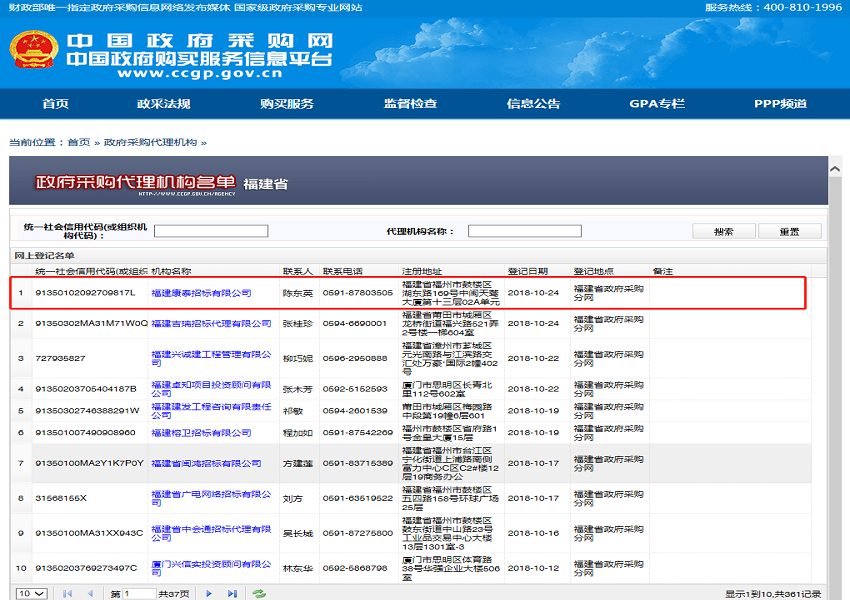Viewport: 850px width, 600px height.
Task: Select code cell 31568155X
Action: (x=61, y=498)
